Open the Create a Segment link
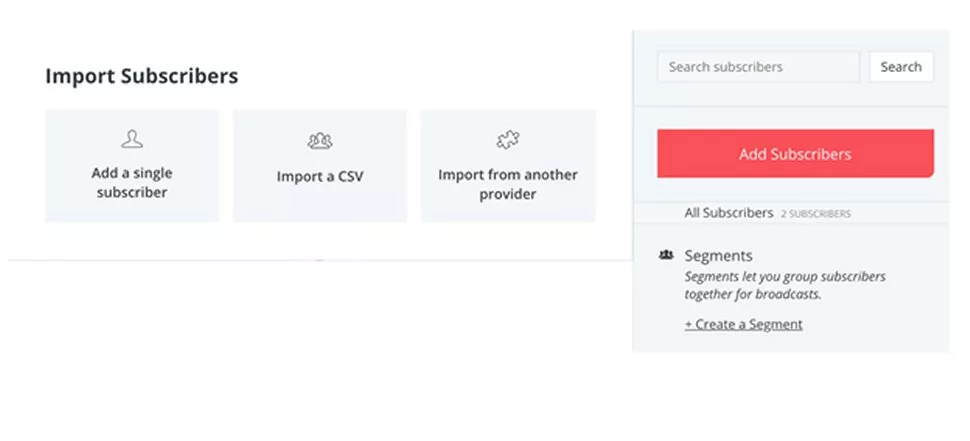Viewport: 970px width, 441px height. click(x=748, y=324)
